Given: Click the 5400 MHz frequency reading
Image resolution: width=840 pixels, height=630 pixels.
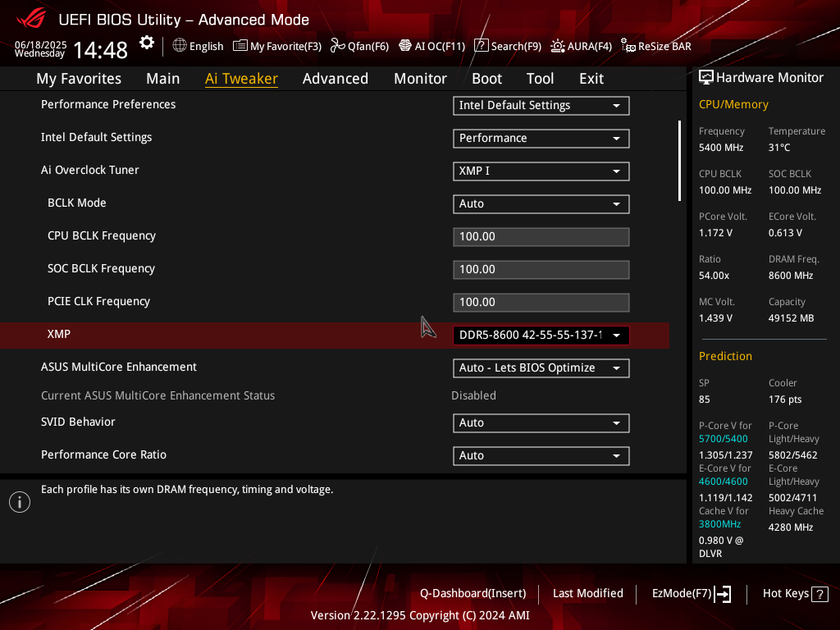Looking at the screenshot, I should pyautogui.click(x=721, y=148).
